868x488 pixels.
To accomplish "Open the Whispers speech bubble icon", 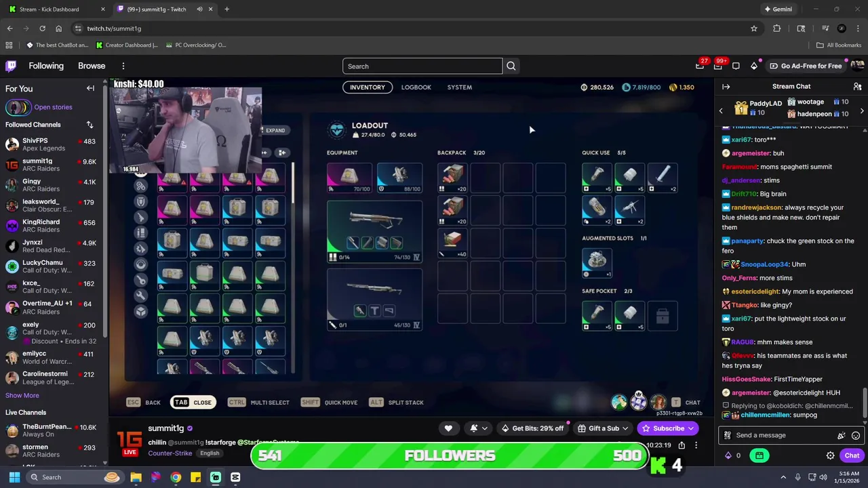I will [736, 66].
